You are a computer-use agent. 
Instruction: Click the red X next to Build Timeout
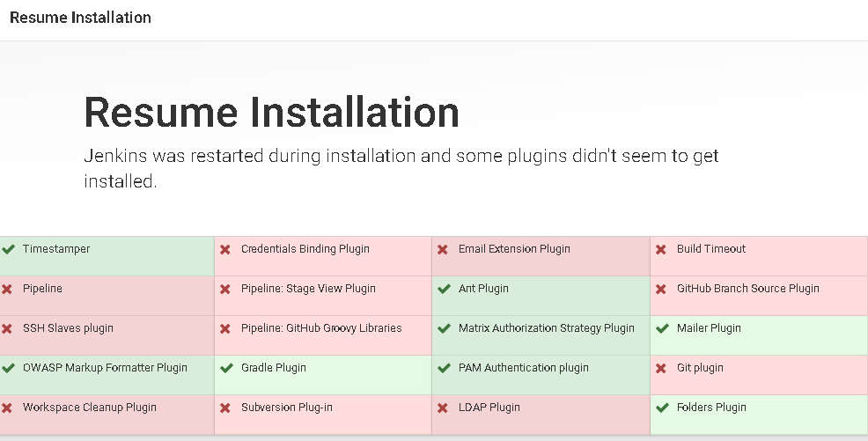pyautogui.click(x=661, y=249)
